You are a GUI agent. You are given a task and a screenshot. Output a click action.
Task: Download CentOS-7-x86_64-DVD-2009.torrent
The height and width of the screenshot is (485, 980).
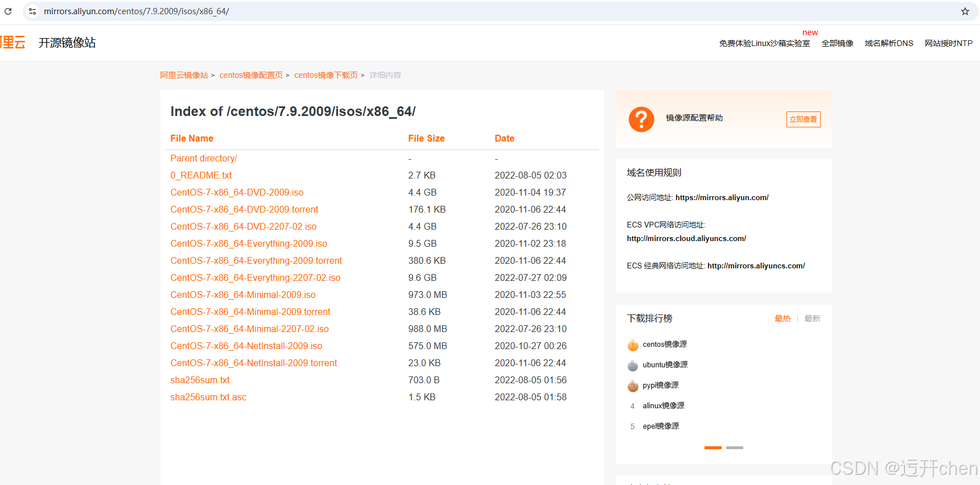(x=244, y=210)
